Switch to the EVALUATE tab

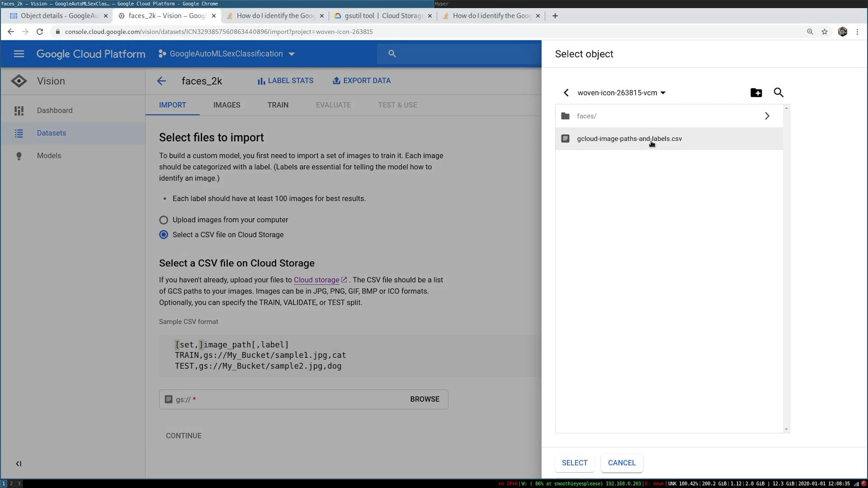point(333,105)
